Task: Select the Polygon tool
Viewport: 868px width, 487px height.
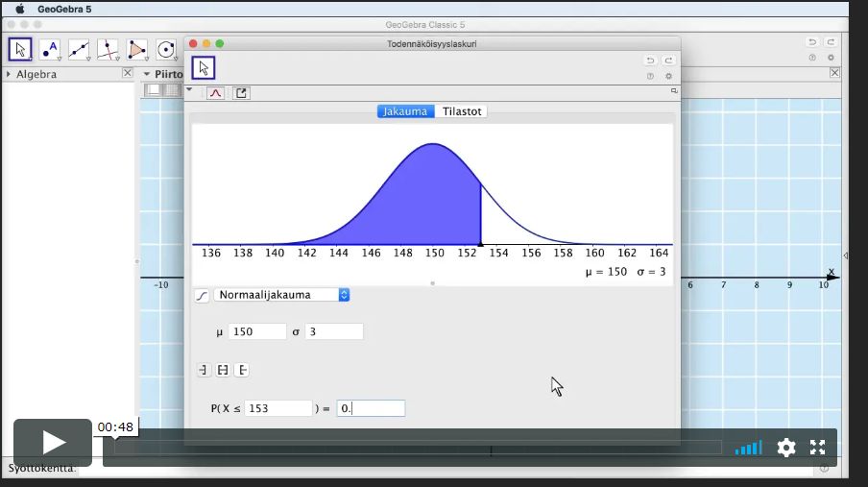Action: pyautogui.click(x=137, y=49)
